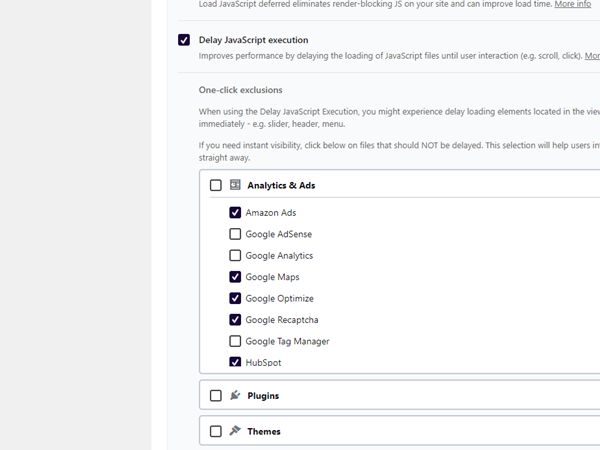Select the Themes category checkbox
The width and height of the screenshot is (600, 450).
pyautogui.click(x=215, y=431)
